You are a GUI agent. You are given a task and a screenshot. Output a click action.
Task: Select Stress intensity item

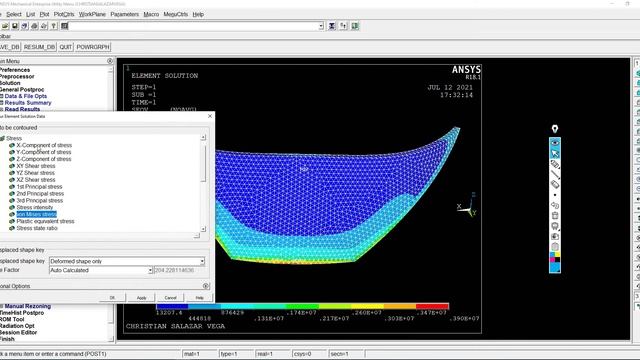point(35,208)
